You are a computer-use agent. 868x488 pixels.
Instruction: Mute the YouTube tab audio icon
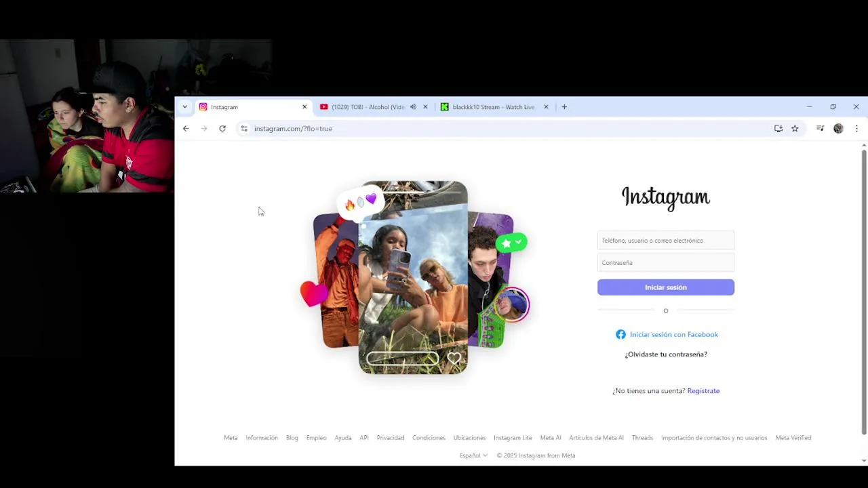point(413,106)
